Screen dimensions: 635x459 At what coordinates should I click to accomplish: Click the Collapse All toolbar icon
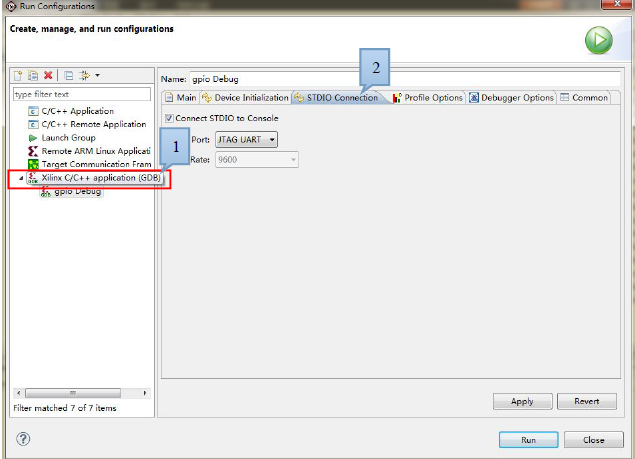coord(68,76)
